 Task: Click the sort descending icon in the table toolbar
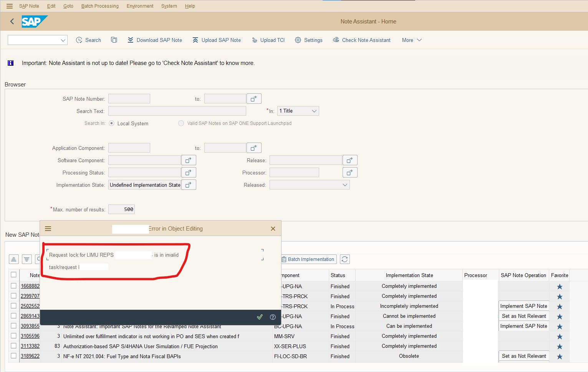pyautogui.click(x=27, y=259)
